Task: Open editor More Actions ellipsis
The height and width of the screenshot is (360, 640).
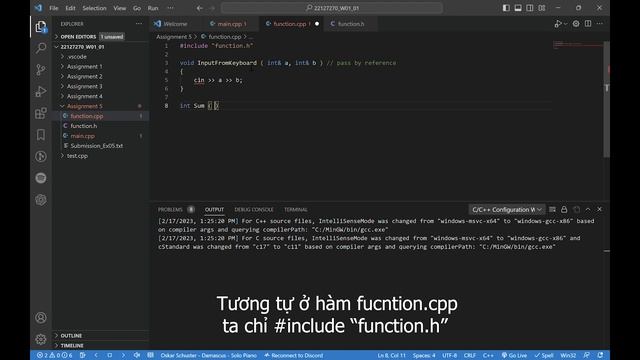Action: tap(600, 24)
